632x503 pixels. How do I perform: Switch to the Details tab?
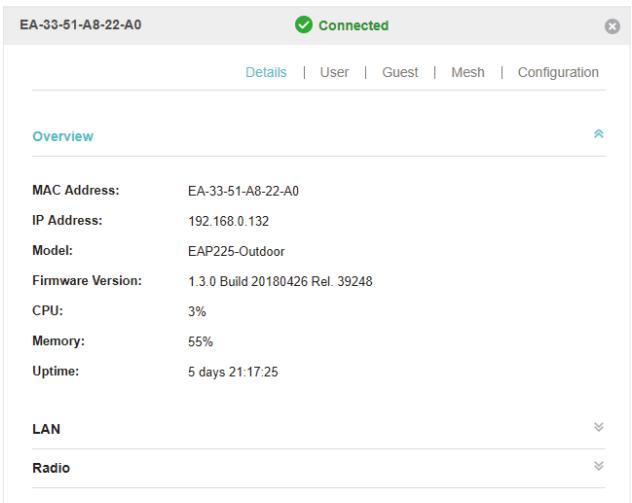pyautogui.click(x=266, y=72)
